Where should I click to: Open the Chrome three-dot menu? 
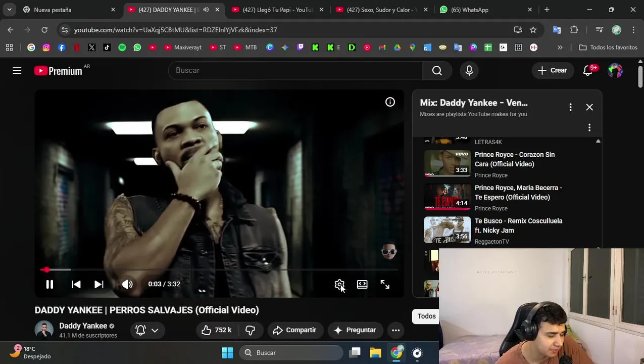click(633, 30)
